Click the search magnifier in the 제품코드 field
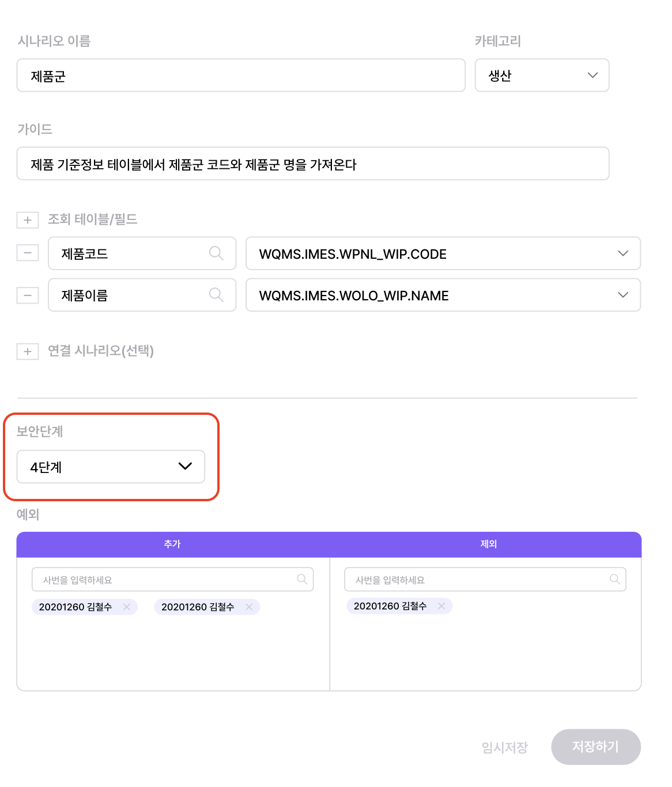 [216, 253]
